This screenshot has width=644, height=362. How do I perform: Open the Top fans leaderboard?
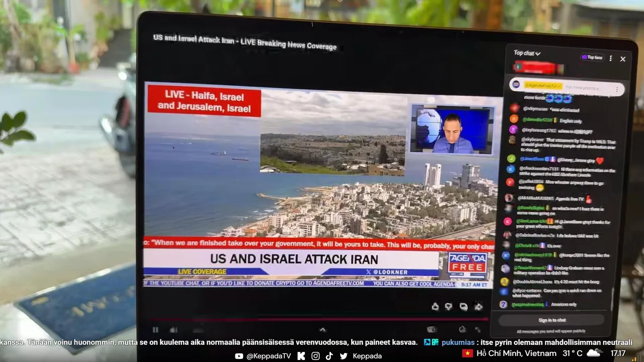coord(592,57)
